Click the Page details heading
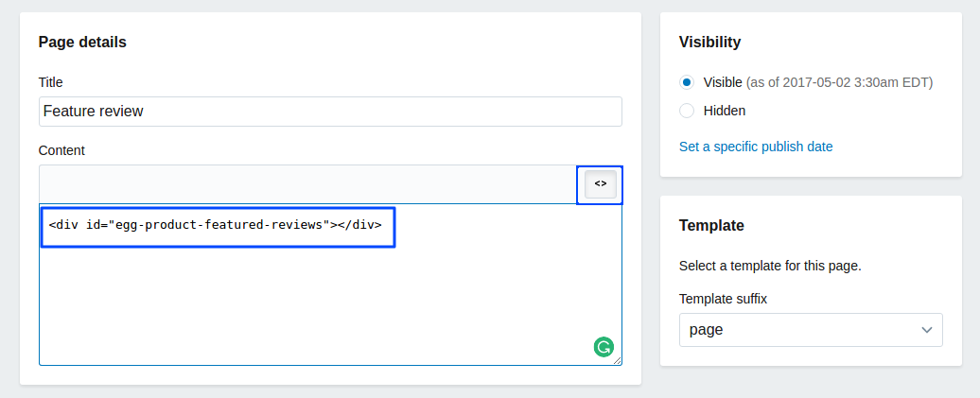This screenshot has height=398, width=980. click(x=82, y=42)
